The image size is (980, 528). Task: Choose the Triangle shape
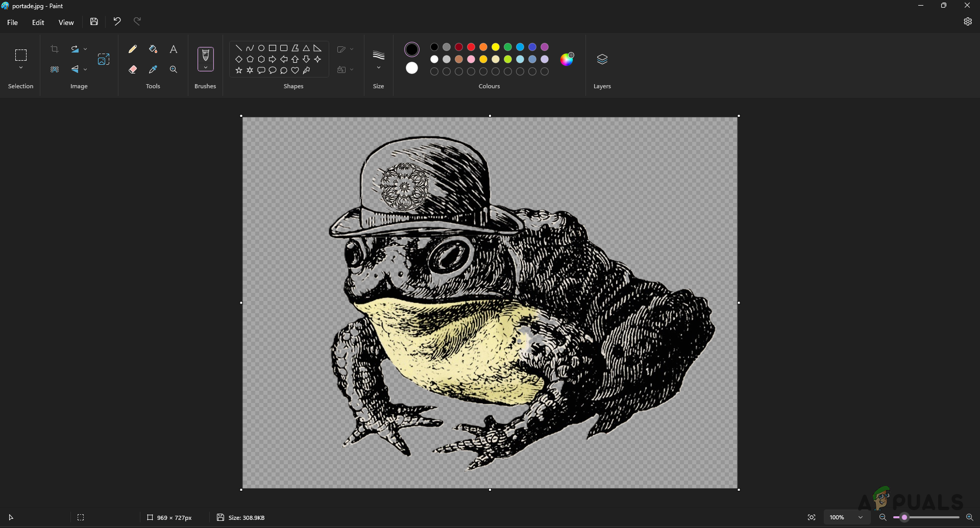click(306, 48)
